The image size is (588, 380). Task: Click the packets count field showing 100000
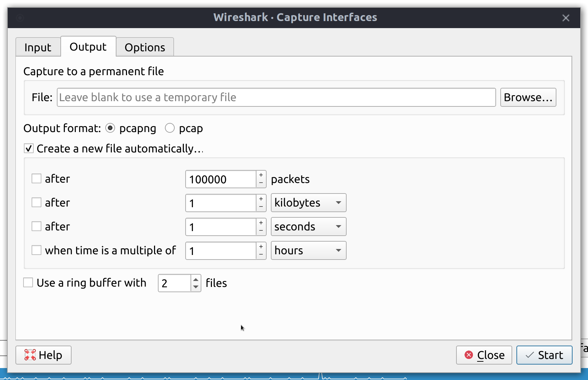pyautogui.click(x=221, y=179)
